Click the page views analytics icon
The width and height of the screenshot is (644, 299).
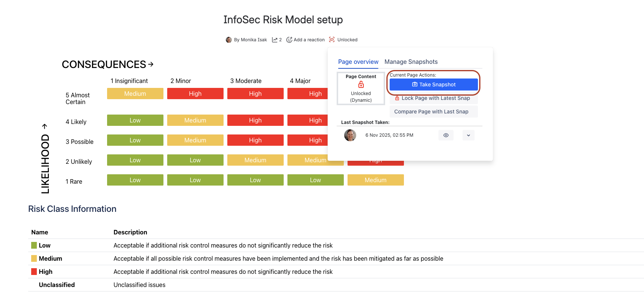(275, 40)
